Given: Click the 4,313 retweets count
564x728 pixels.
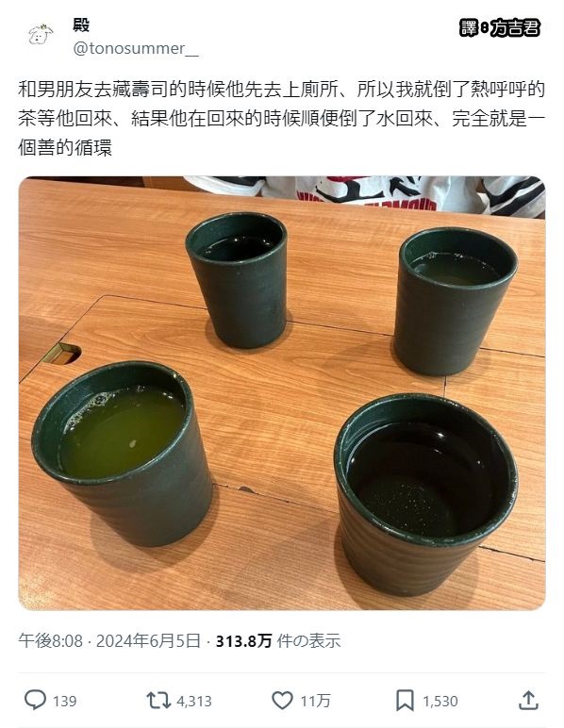Looking at the screenshot, I should click(194, 701).
